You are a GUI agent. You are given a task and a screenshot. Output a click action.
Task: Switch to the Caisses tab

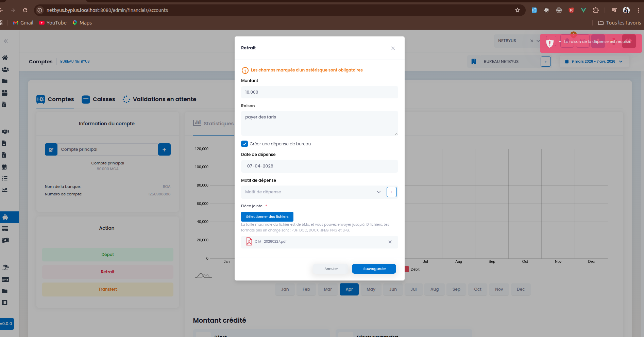[x=99, y=99]
